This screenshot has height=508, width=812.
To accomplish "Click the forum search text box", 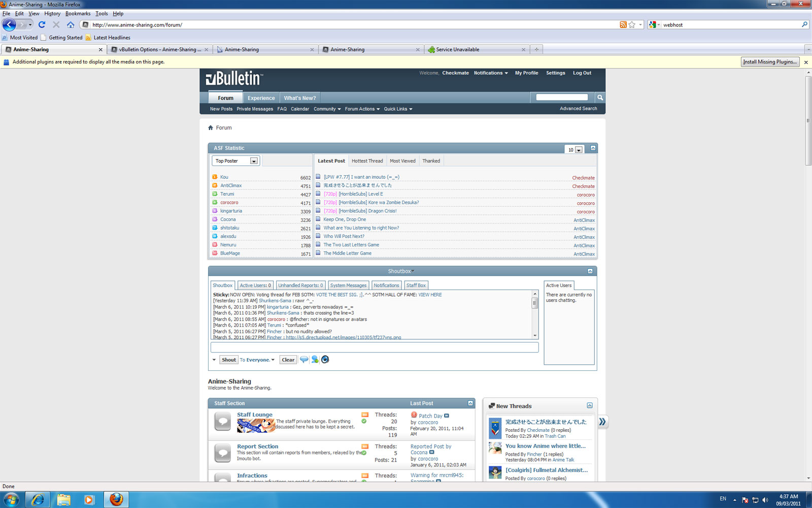I will tap(562, 97).
